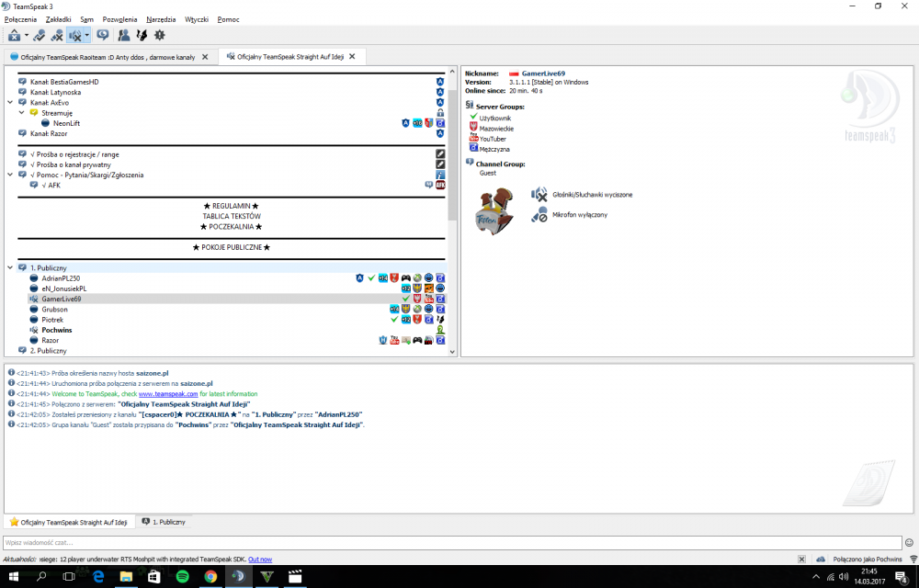This screenshot has width=919, height=588.
Task: Select user Grubson in the channel list
Action: (x=54, y=310)
